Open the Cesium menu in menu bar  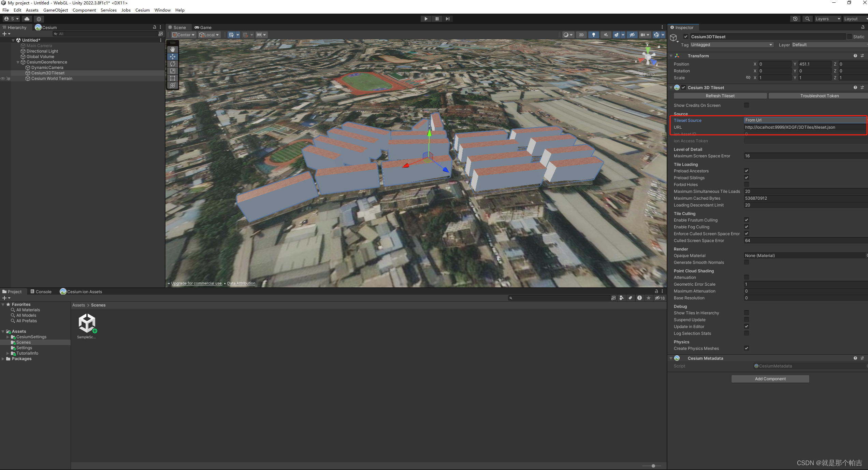[143, 10]
